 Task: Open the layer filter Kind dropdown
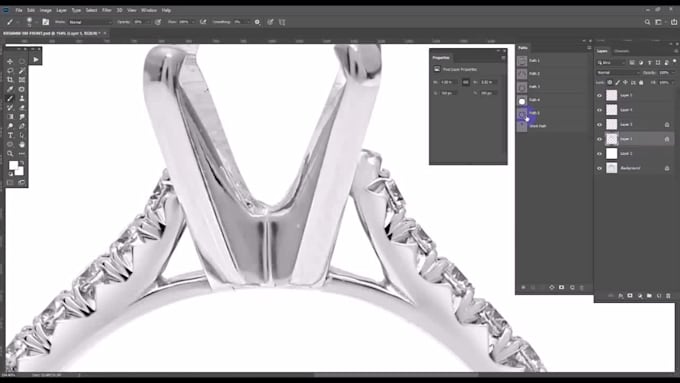click(x=611, y=62)
